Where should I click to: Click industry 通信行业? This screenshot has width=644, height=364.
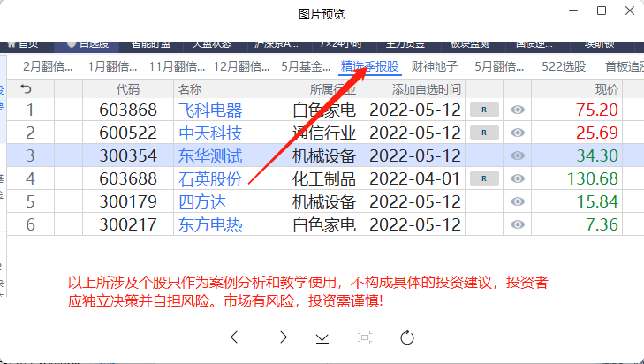(324, 133)
